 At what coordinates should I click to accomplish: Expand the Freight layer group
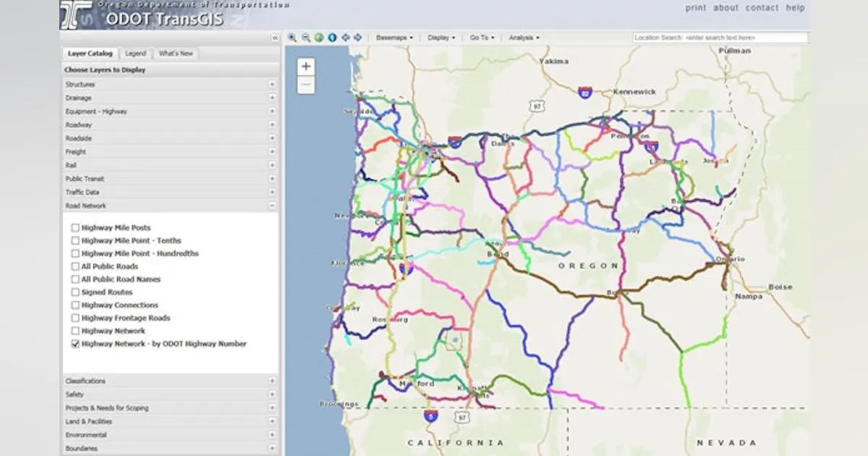pos(272,152)
